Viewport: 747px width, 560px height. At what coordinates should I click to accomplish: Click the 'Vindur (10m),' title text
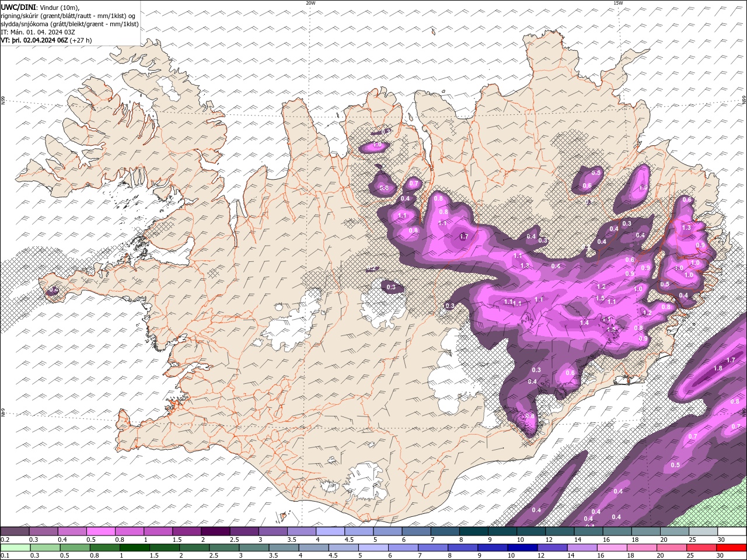60,7
